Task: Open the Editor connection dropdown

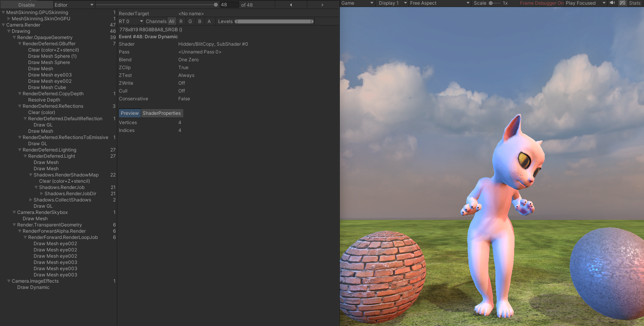Action: tap(74, 5)
